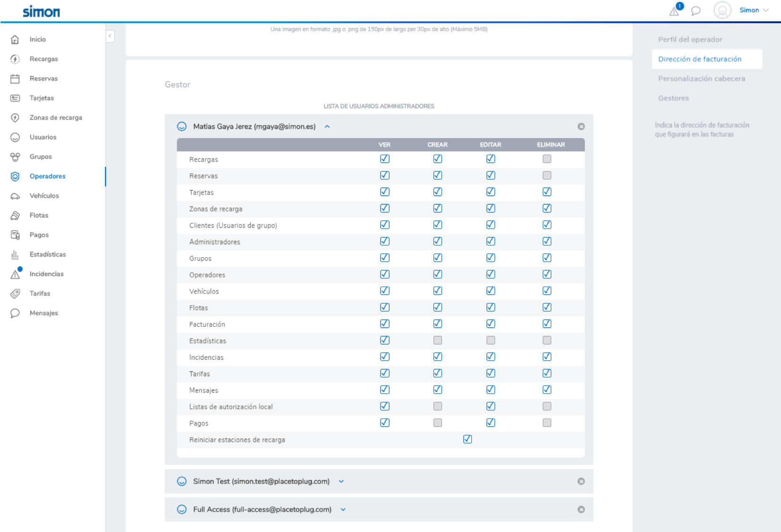Check Crear permission for Estadísticas
The height and width of the screenshot is (532, 781).
tap(438, 340)
